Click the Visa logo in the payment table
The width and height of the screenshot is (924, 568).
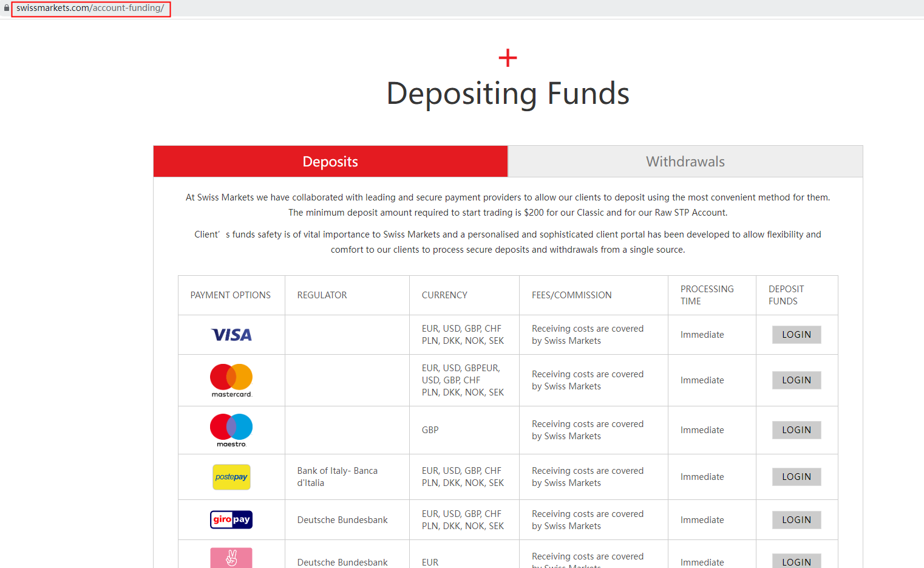[x=231, y=335]
